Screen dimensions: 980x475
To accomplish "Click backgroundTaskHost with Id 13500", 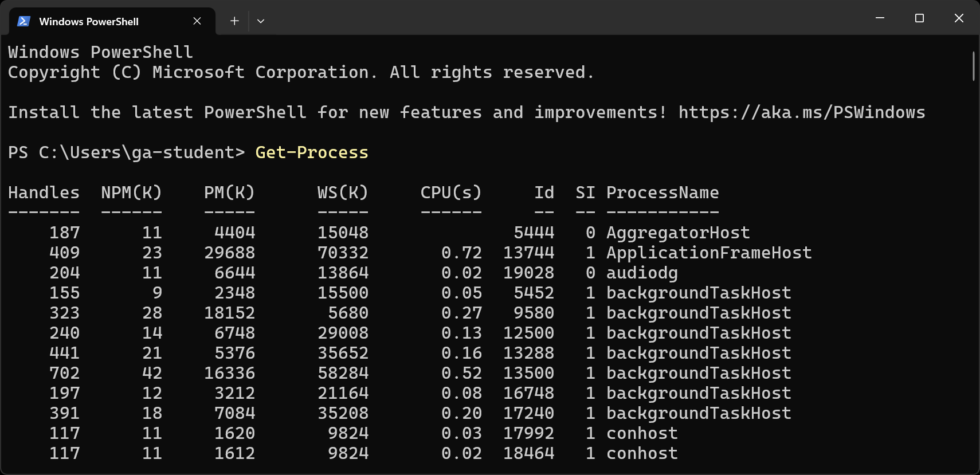I will coord(699,373).
